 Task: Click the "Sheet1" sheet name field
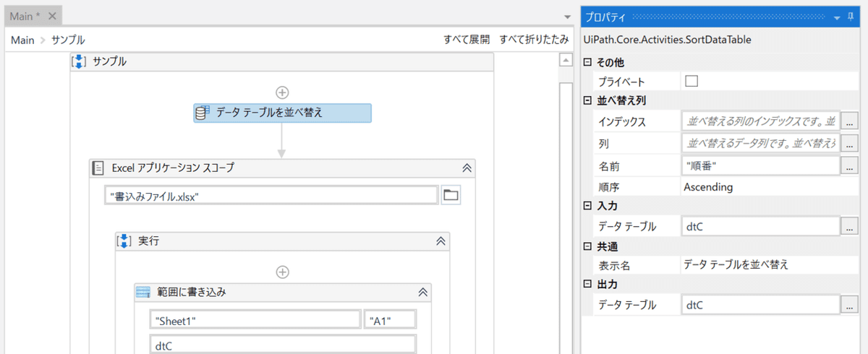coord(255,320)
